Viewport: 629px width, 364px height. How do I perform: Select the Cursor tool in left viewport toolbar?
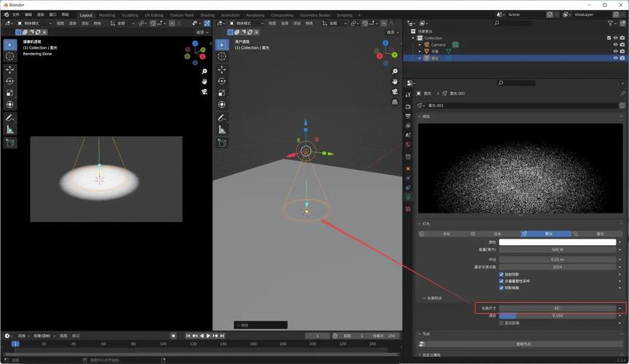pos(9,57)
